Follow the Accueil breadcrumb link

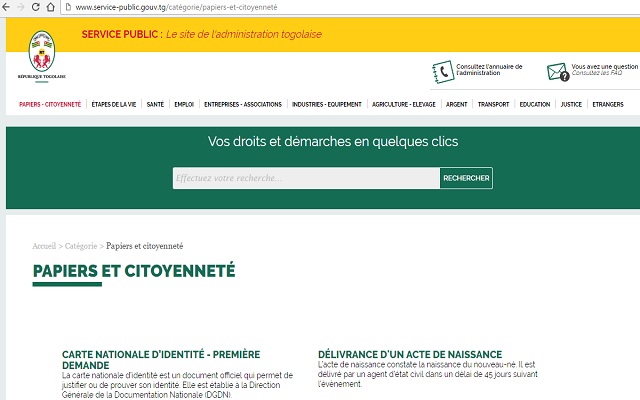point(44,246)
